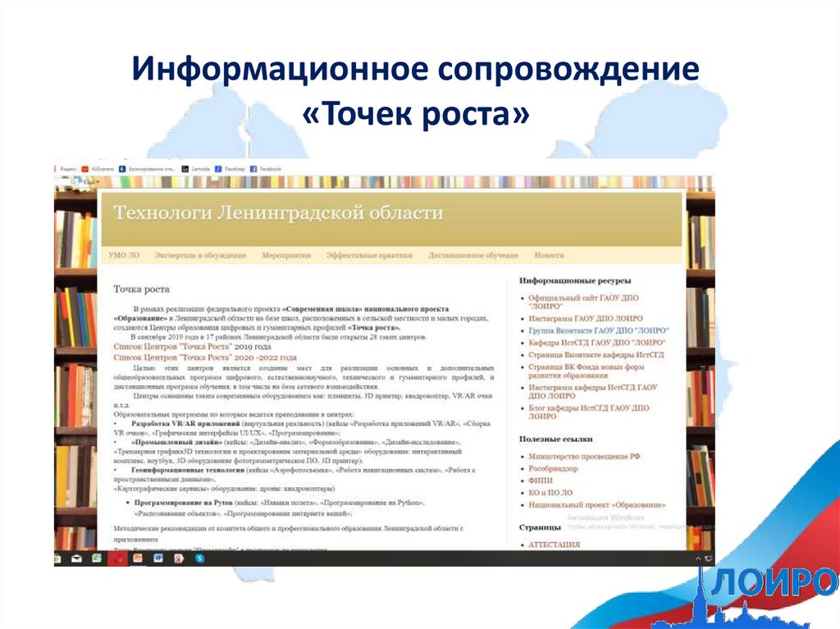Click the Точка роста post heading

point(141,289)
